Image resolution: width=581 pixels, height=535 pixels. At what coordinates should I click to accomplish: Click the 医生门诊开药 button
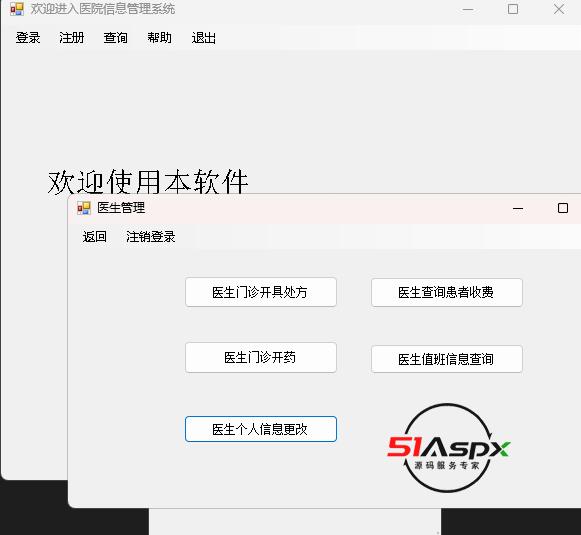click(261, 358)
